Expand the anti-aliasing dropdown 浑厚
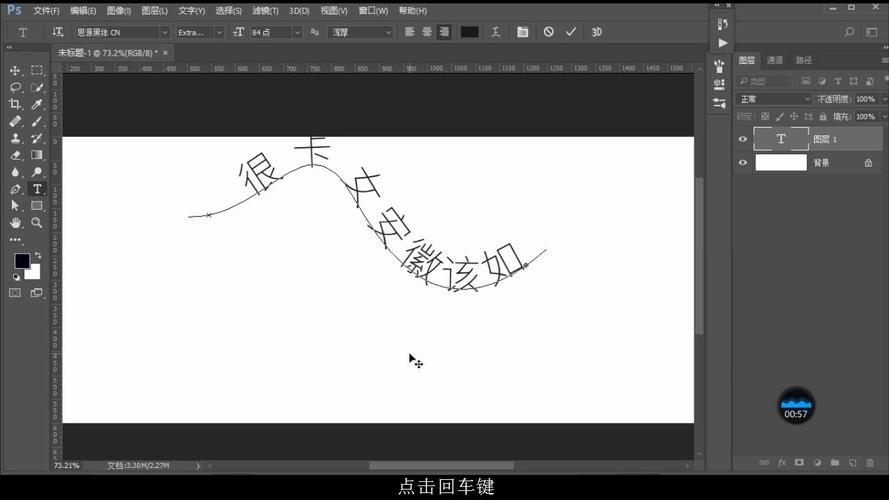This screenshot has width=889, height=500. coord(360,32)
